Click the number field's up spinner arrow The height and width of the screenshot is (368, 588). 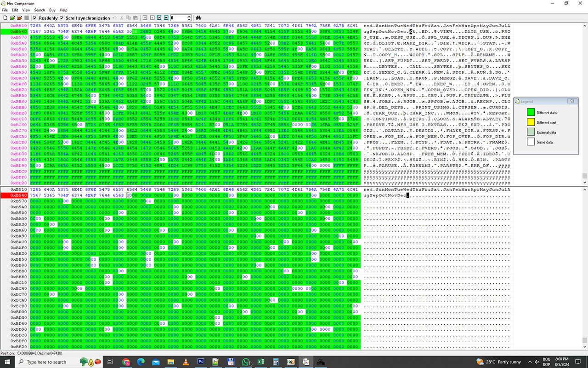(189, 17)
